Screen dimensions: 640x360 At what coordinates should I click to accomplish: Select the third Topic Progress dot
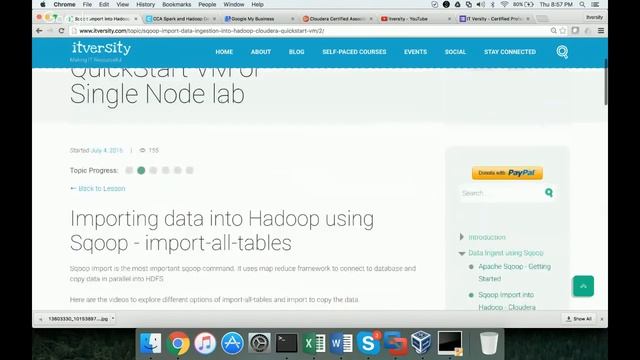tap(153, 170)
